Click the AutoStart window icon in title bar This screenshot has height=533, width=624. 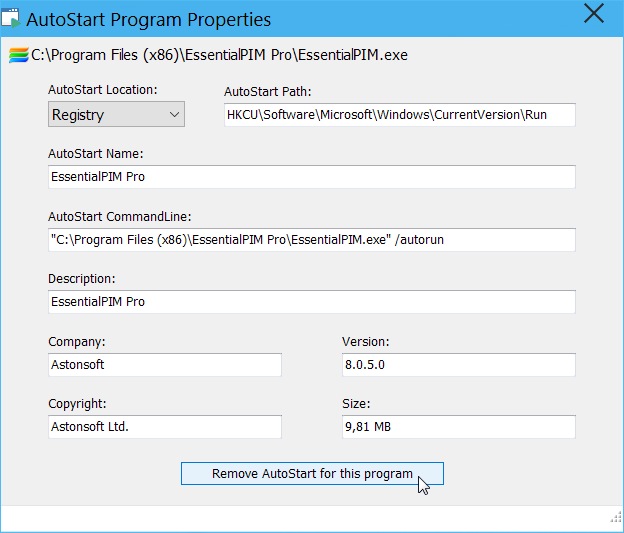(11, 19)
